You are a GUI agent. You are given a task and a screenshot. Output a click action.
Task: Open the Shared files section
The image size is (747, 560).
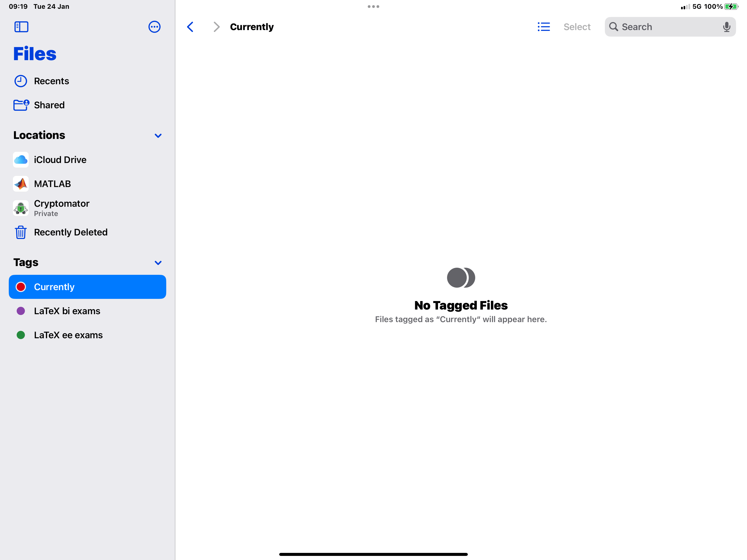coord(49,105)
